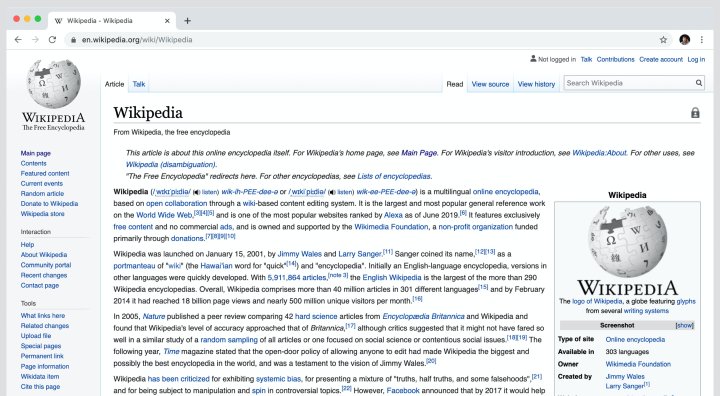Open the View source tab

pos(490,84)
